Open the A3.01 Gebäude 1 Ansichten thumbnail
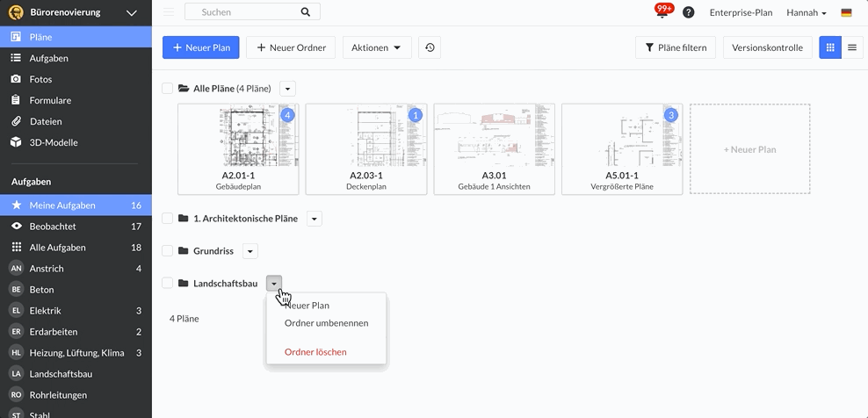Viewport: 868px width, 418px height. tap(494, 149)
